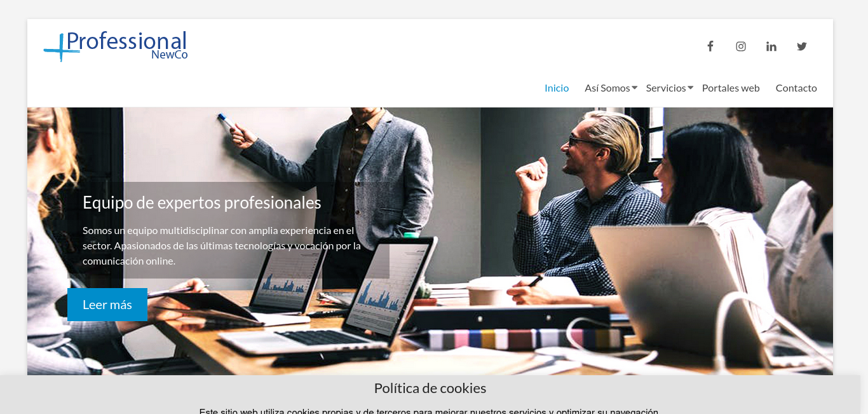Click the Twitter bird icon
The image size is (868, 414).
click(802, 46)
